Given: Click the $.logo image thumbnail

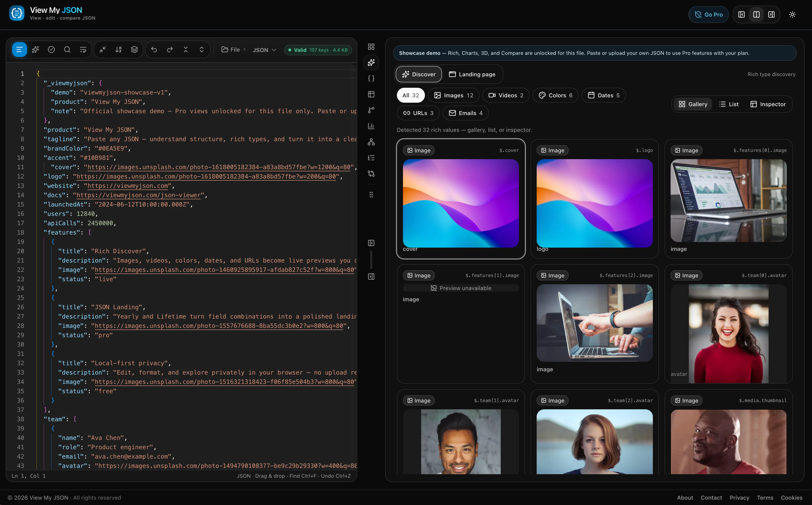Looking at the screenshot, I should tap(595, 203).
